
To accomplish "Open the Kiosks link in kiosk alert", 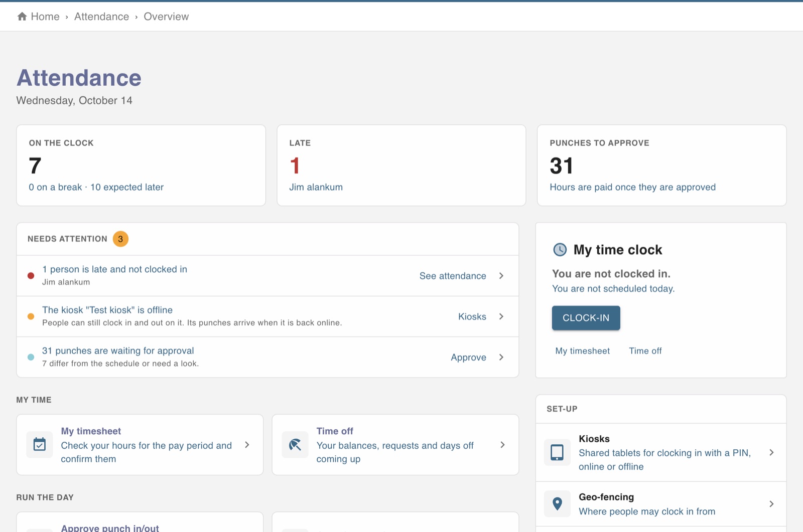I will pyautogui.click(x=472, y=316).
